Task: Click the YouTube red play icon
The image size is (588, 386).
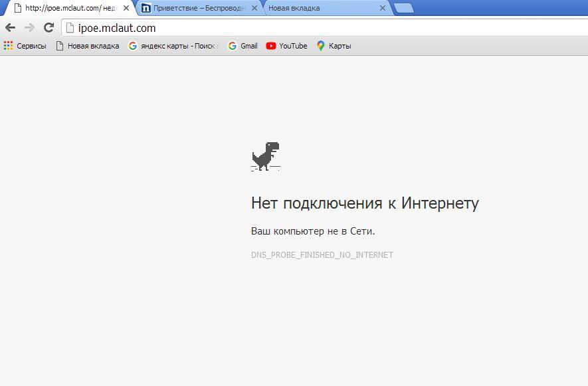Action: (271, 46)
